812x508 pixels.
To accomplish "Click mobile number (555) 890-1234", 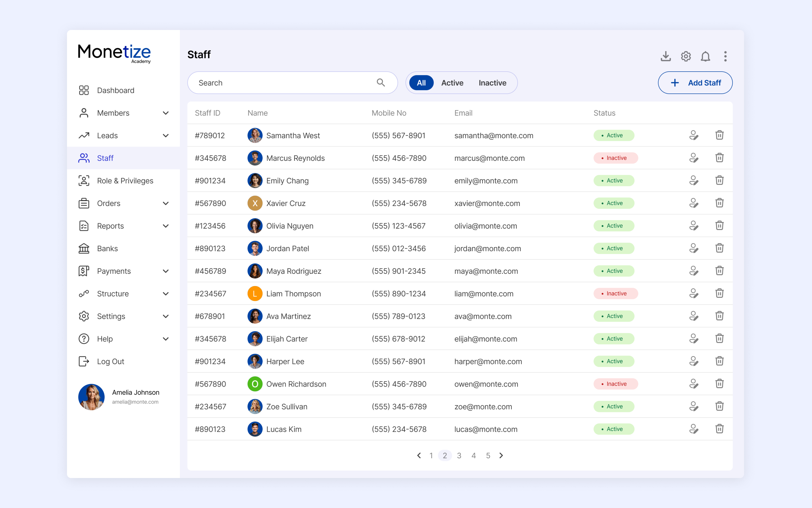I will tap(399, 294).
